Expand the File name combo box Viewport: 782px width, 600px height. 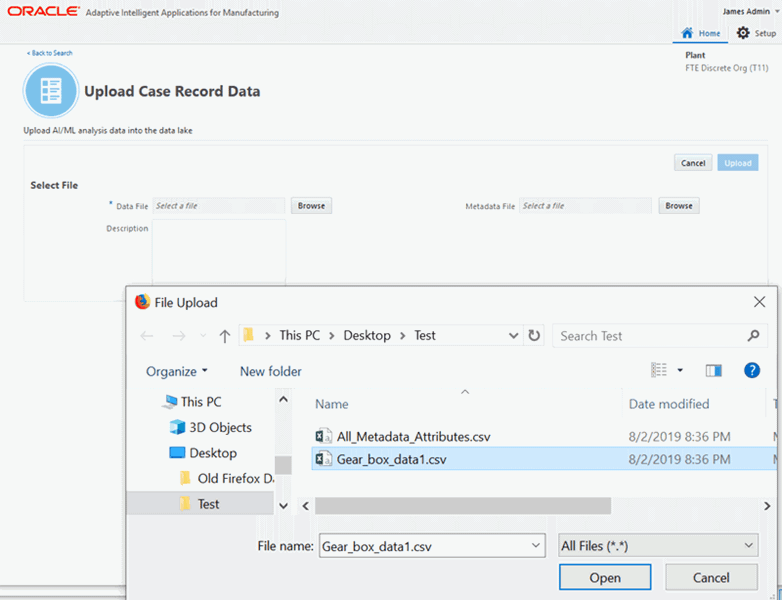[x=536, y=545]
